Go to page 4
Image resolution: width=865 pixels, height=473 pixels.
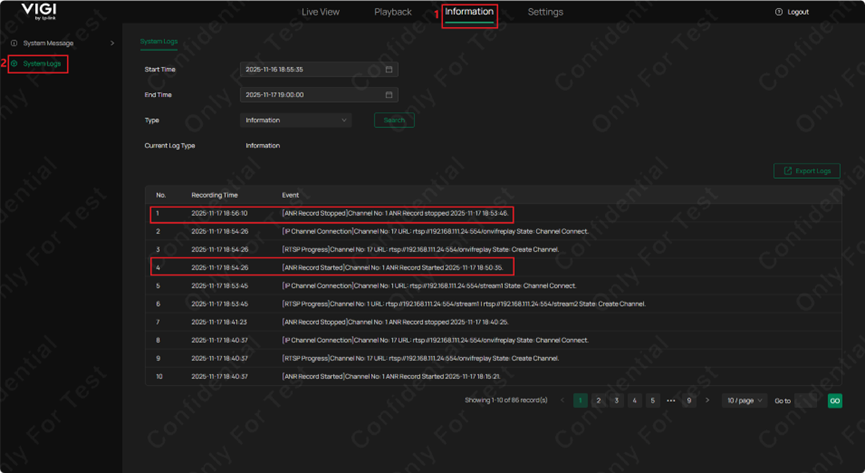[634, 401]
